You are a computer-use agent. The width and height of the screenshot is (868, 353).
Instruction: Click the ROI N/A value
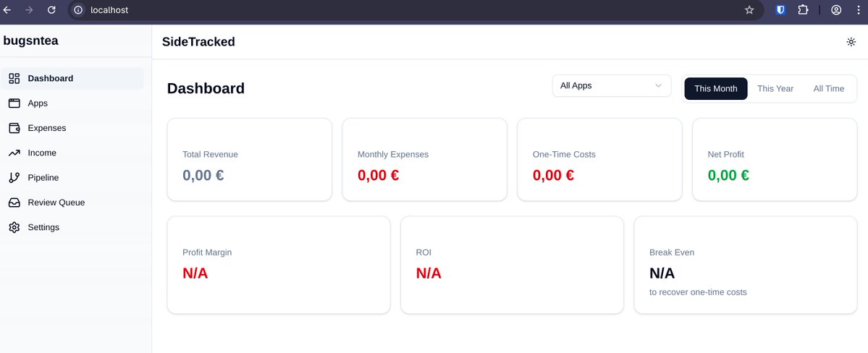point(429,273)
